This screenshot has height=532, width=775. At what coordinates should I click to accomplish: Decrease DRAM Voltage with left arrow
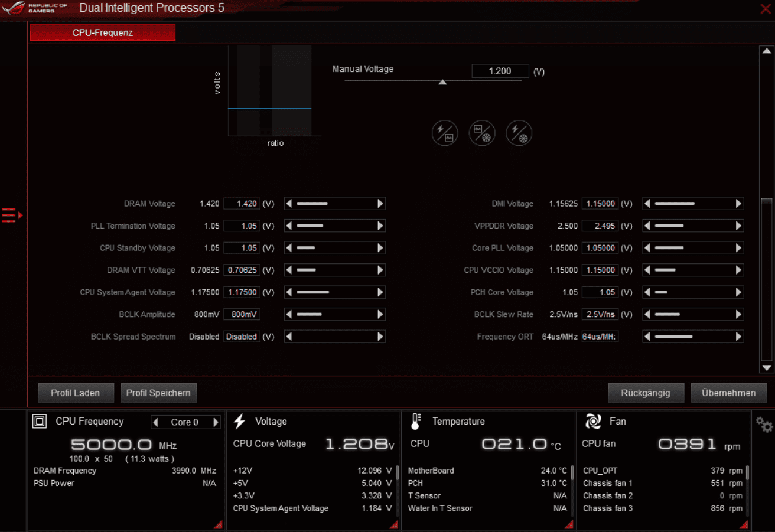point(289,204)
